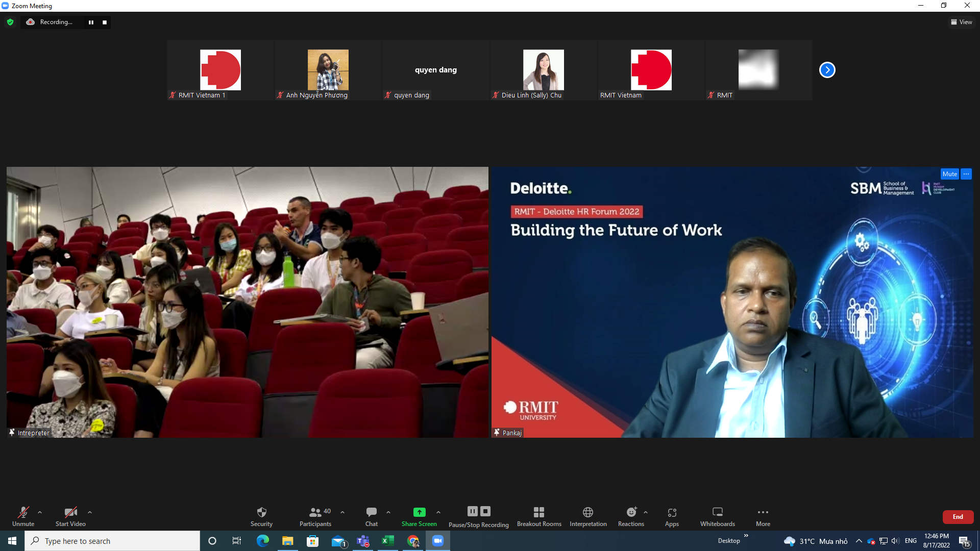Open Google Chrome from the taskbar
The image size is (980, 551).
coord(413,541)
